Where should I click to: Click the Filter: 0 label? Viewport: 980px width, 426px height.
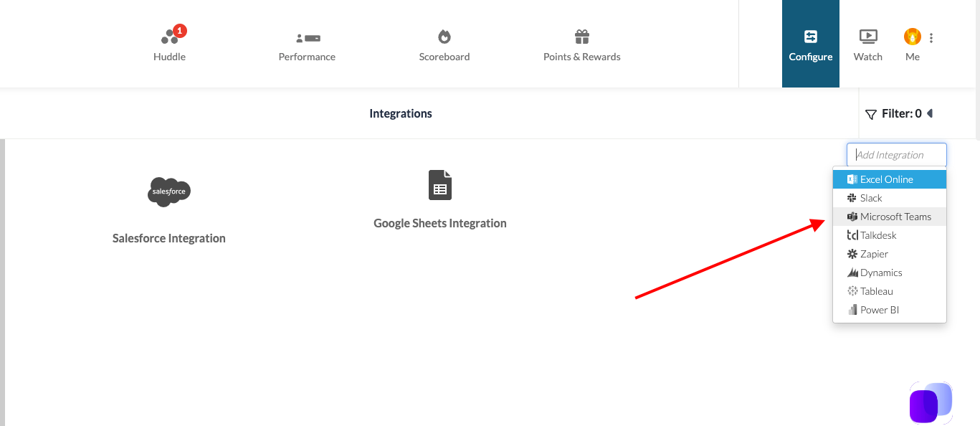coord(902,113)
